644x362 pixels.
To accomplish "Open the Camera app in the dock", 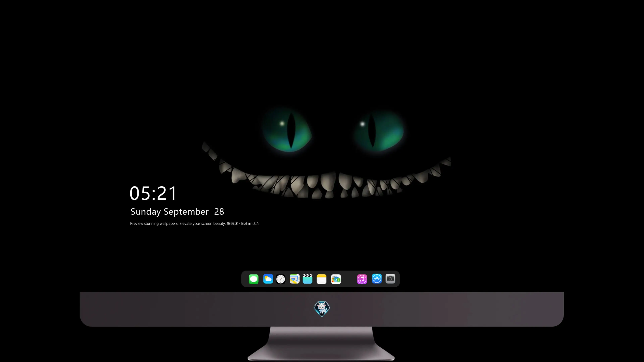I will point(390,279).
